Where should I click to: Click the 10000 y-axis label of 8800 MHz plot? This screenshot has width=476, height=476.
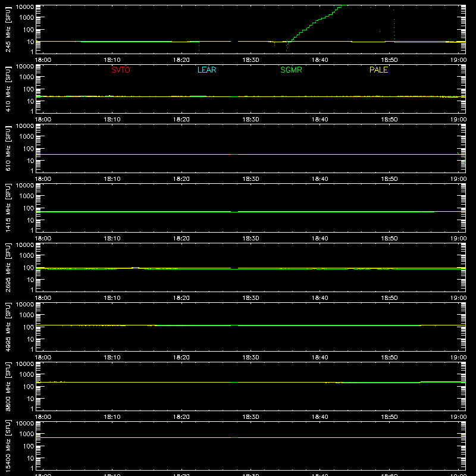pos(25,364)
